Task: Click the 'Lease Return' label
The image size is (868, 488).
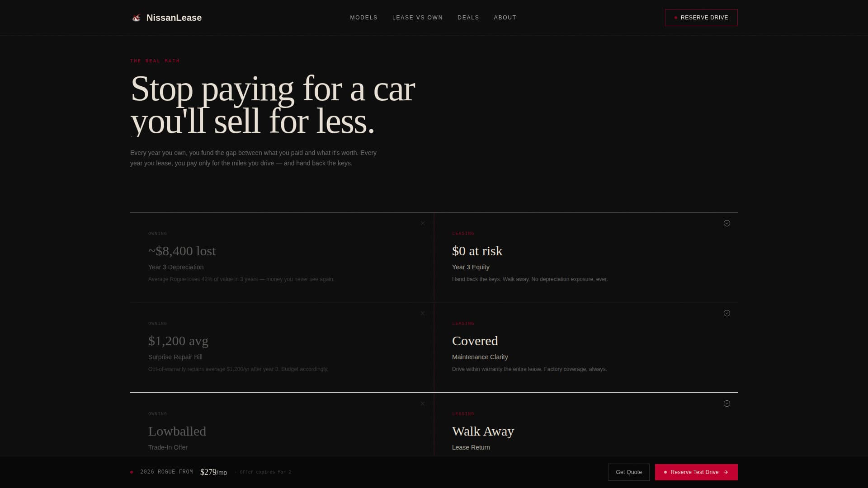Action: click(471, 447)
